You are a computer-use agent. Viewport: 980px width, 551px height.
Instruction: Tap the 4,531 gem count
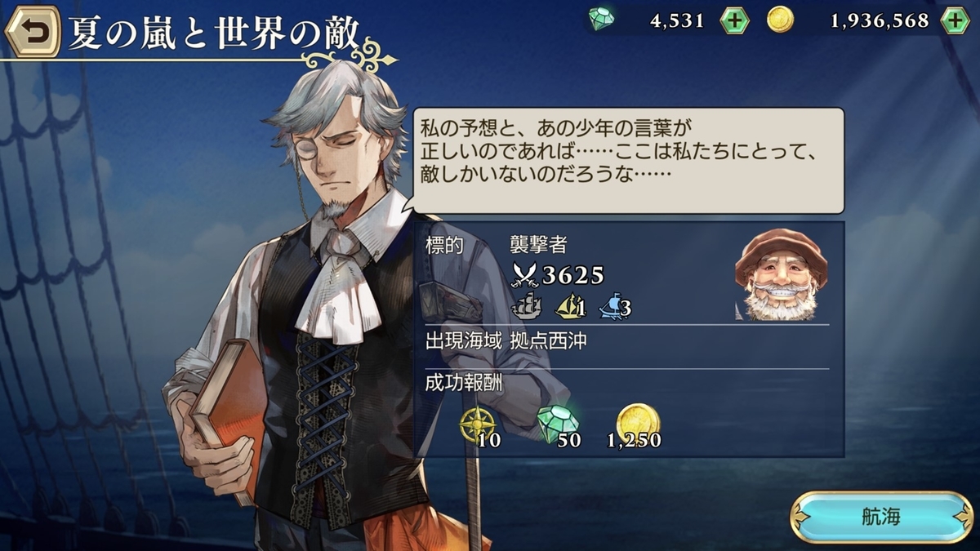[x=677, y=21]
